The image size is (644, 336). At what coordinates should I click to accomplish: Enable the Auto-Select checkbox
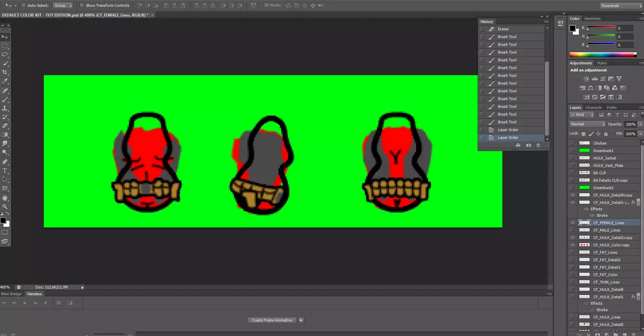pyautogui.click(x=23, y=5)
